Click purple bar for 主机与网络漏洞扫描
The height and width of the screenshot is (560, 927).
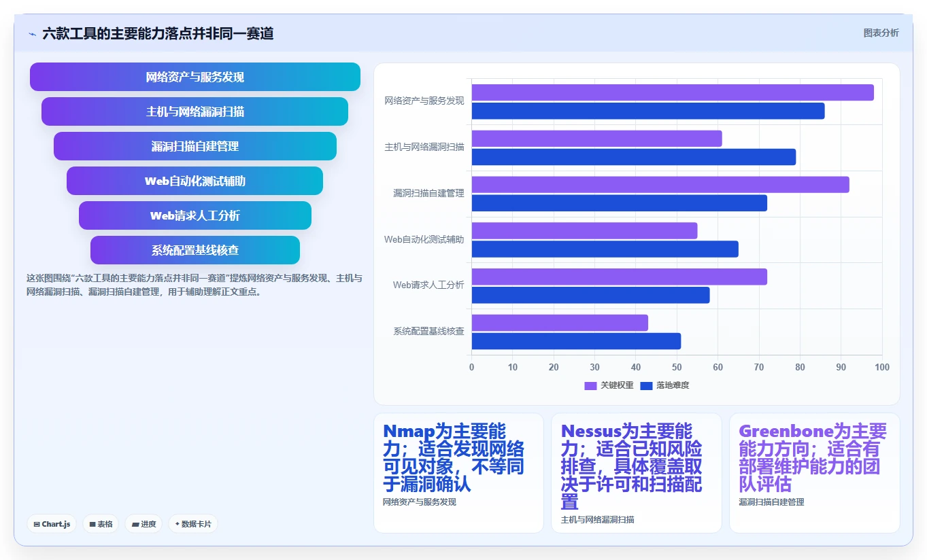(596, 139)
